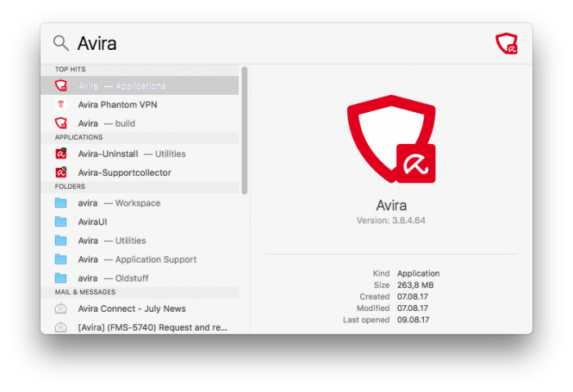Select the Avira — Applications top hit

click(x=140, y=85)
